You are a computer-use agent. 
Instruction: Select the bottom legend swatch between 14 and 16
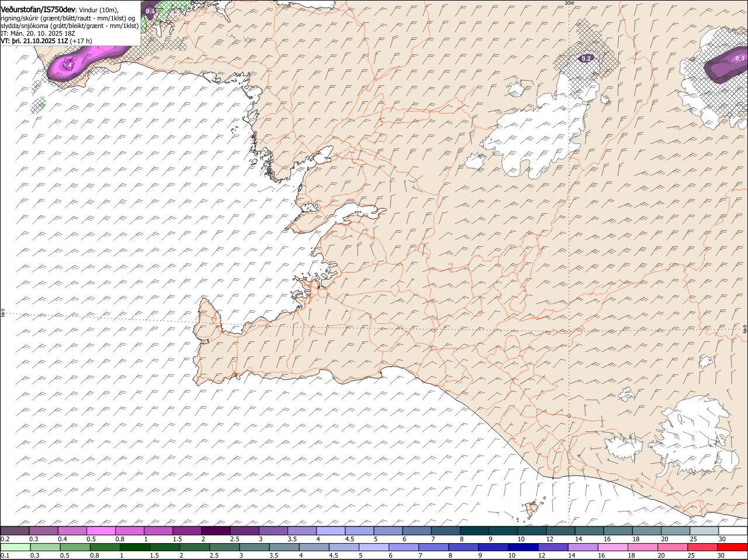click(583, 547)
